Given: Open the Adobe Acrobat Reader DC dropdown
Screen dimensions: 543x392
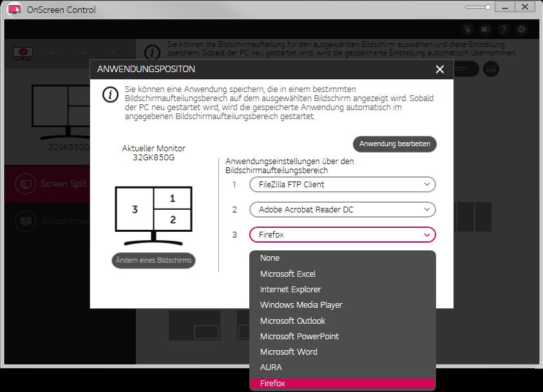Looking at the screenshot, I should [342, 210].
